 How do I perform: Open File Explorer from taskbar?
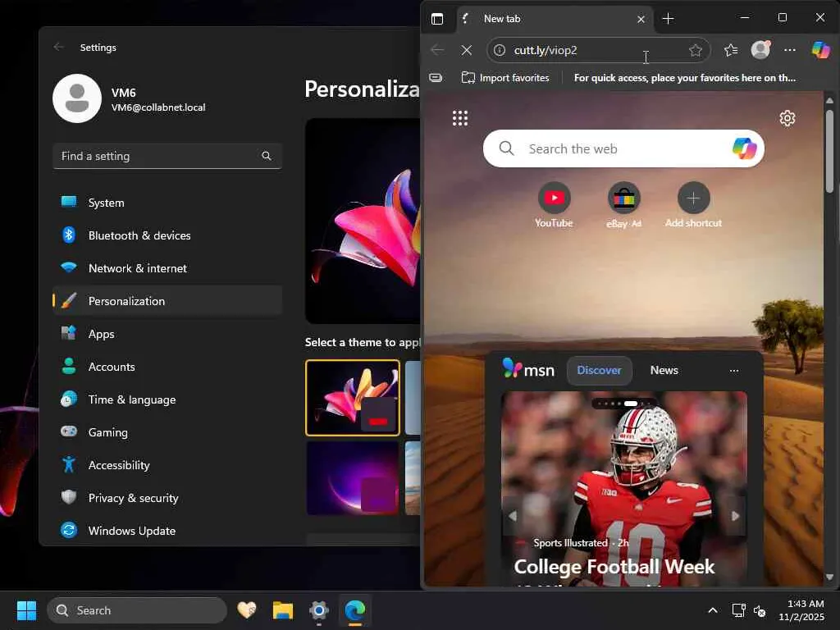[282, 610]
